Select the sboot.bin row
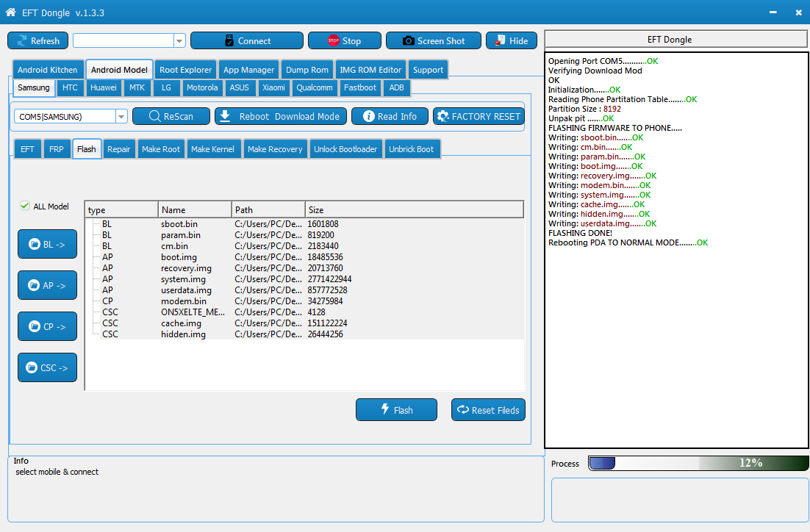810x532 pixels. (305, 224)
